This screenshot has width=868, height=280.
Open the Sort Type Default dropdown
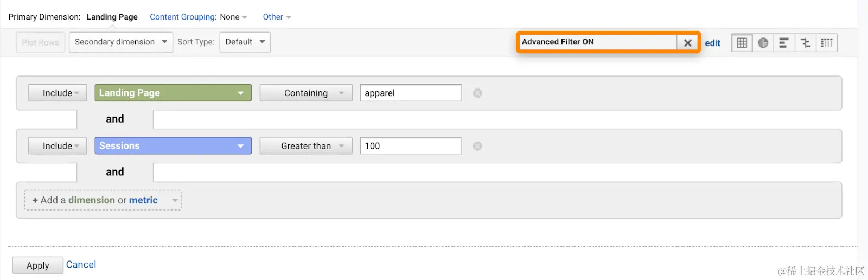pos(245,42)
